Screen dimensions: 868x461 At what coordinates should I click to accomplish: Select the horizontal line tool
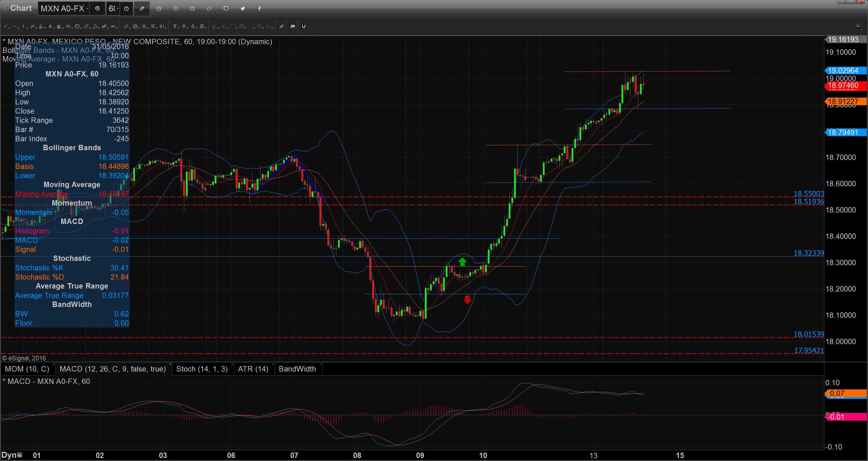coord(14,26)
